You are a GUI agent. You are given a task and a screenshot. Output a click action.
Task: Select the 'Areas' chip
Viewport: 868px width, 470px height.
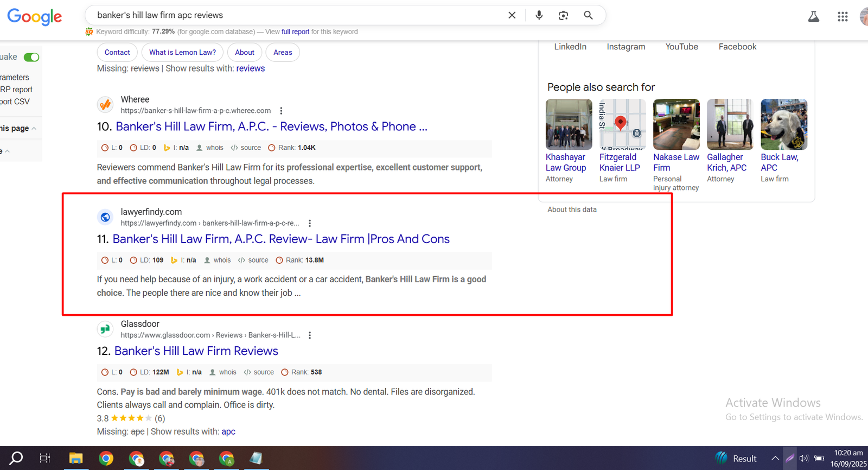[x=283, y=53]
